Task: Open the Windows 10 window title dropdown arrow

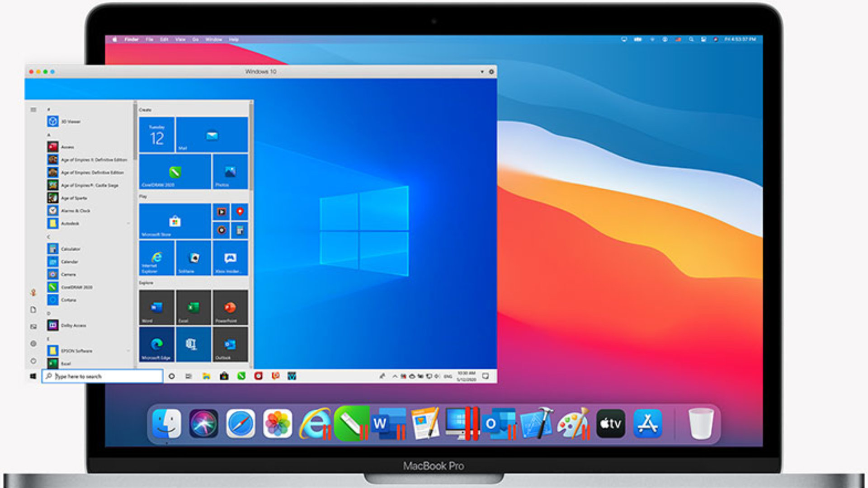Action: tap(482, 72)
